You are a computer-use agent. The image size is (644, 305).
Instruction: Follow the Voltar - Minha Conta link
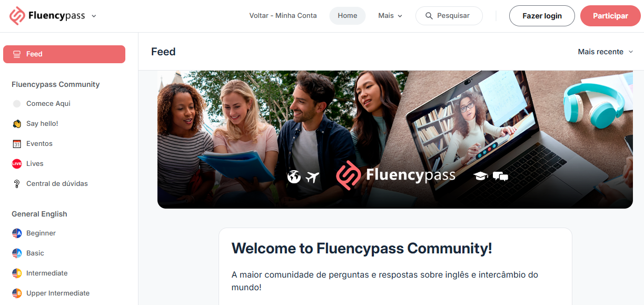[x=283, y=16]
